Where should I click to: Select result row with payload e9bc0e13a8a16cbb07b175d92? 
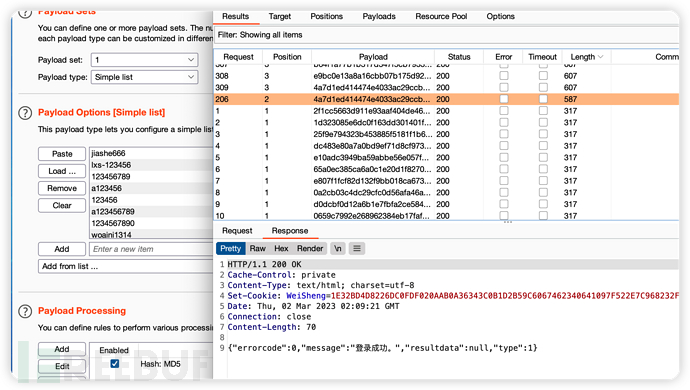coord(447,76)
